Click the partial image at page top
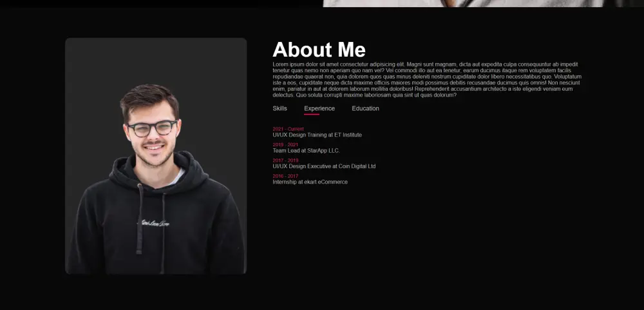This screenshot has height=310, width=644. point(484,3)
